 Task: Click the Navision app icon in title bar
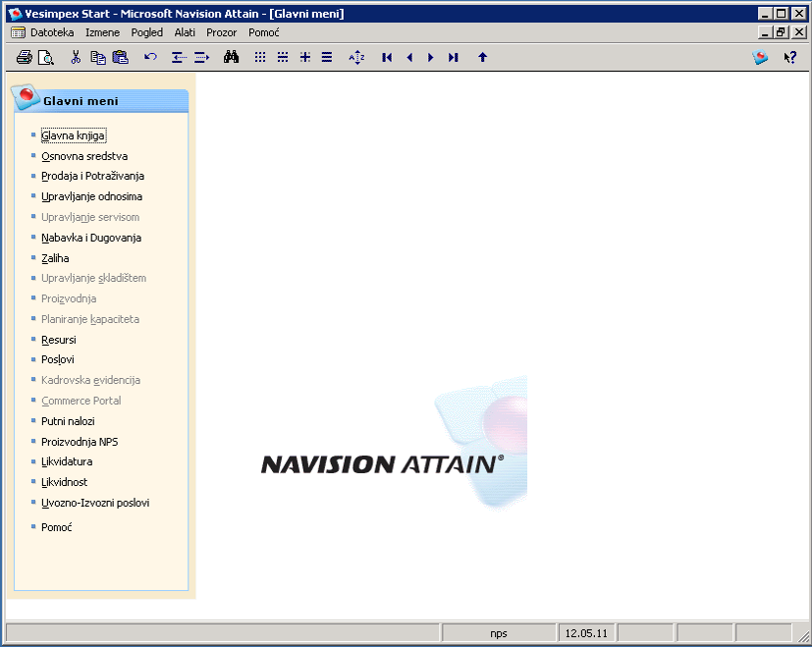point(16,14)
